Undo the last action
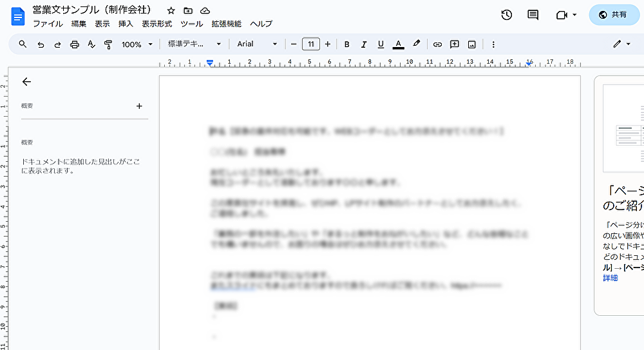Viewport: 644px width, 350px height. (x=41, y=44)
